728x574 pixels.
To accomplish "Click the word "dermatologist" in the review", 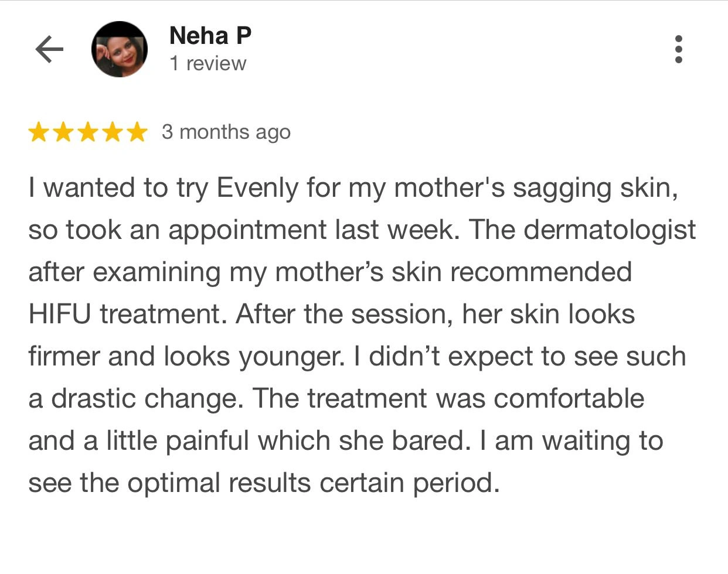I will point(610,230).
